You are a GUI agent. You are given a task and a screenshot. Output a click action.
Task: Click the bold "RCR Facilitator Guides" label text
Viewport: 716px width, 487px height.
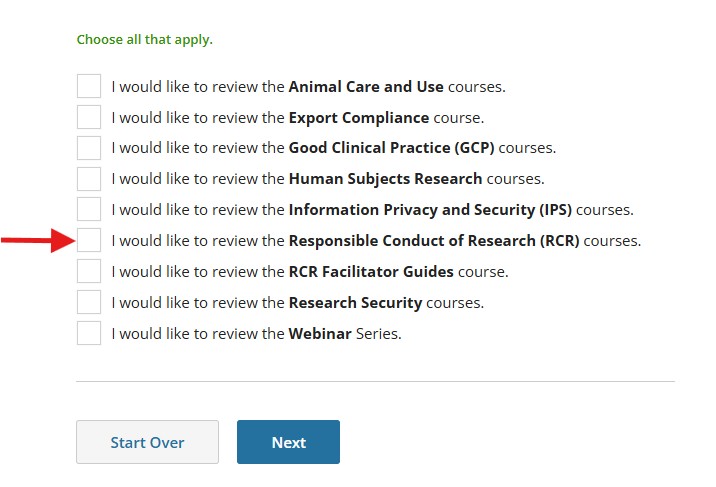coord(371,272)
